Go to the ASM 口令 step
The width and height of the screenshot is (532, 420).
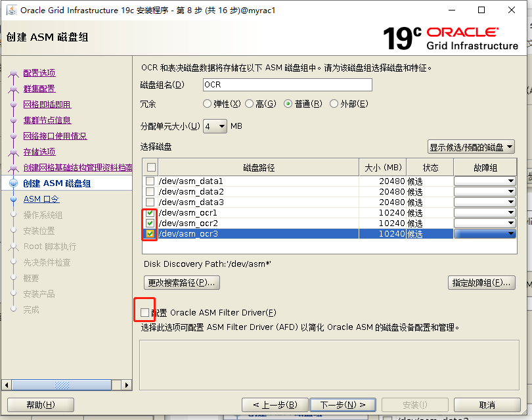(x=41, y=199)
